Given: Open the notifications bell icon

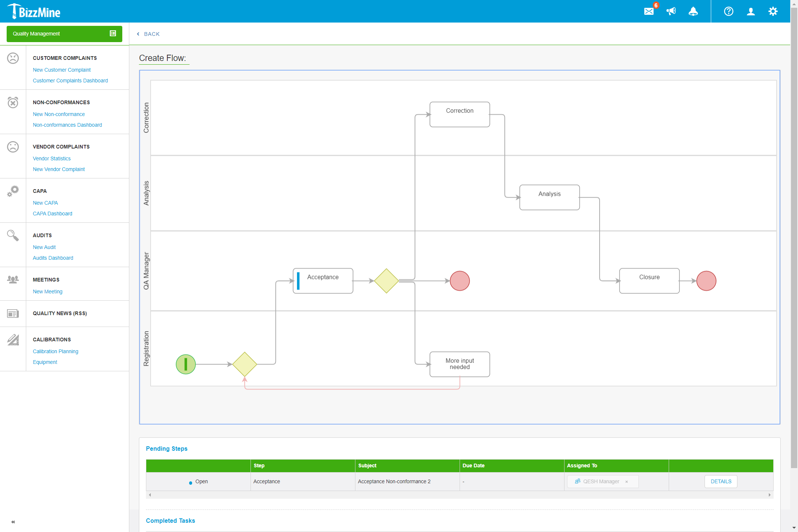Looking at the screenshot, I should 693,11.
